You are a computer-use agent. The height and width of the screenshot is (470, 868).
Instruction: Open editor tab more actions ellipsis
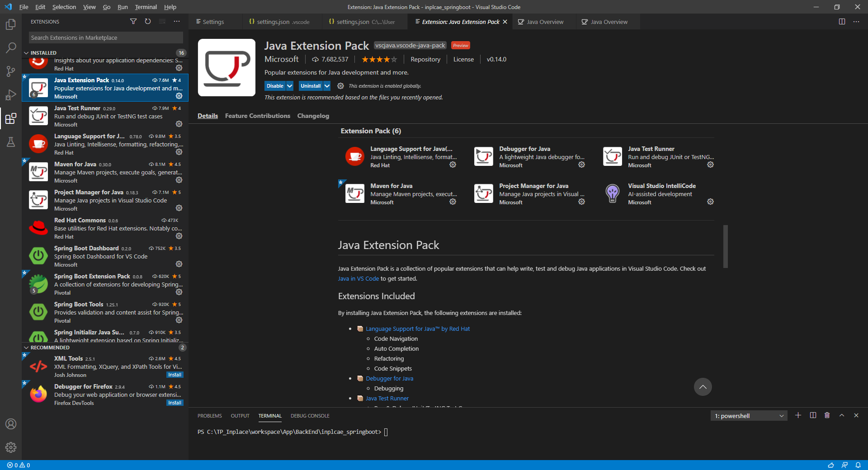pos(856,22)
